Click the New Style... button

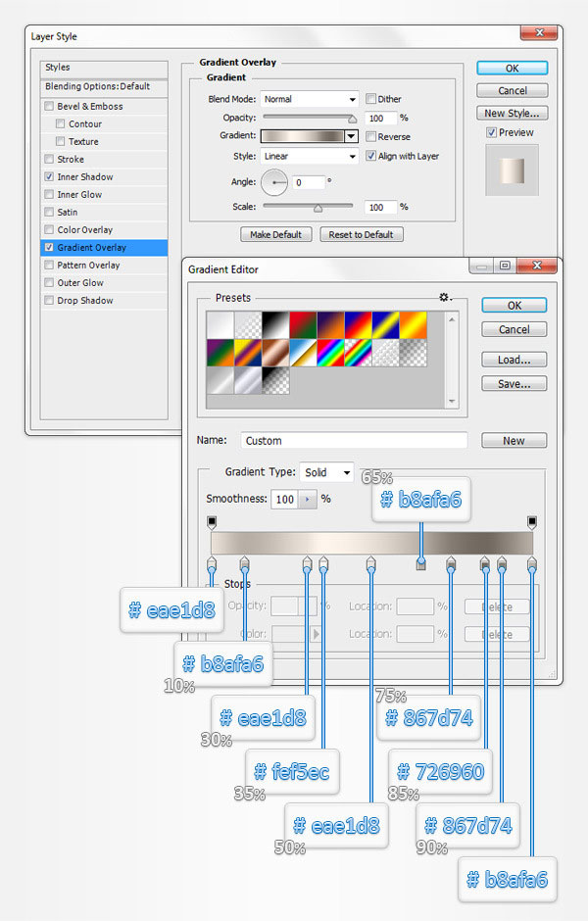click(513, 113)
